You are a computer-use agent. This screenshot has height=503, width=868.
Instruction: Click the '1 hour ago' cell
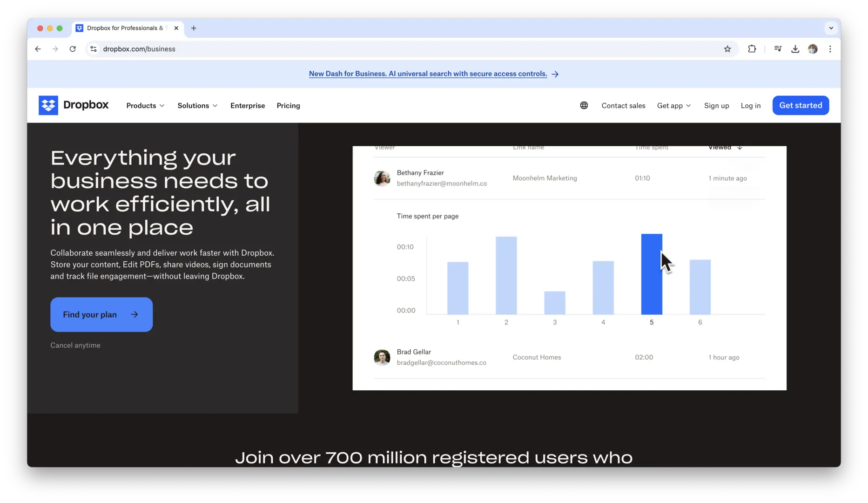tap(724, 357)
